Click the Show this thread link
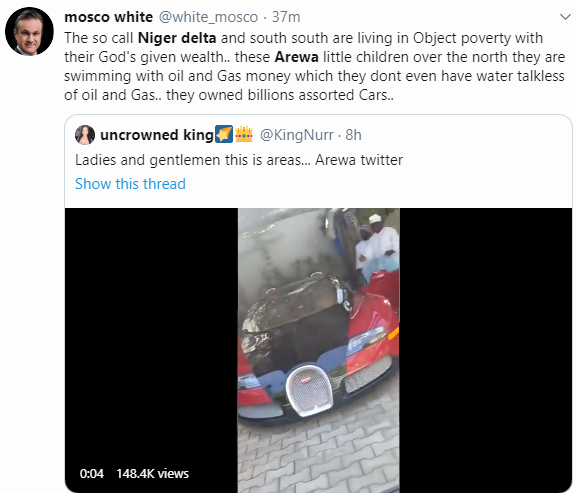The width and height of the screenshot is (576, 493). coord(130,184)
